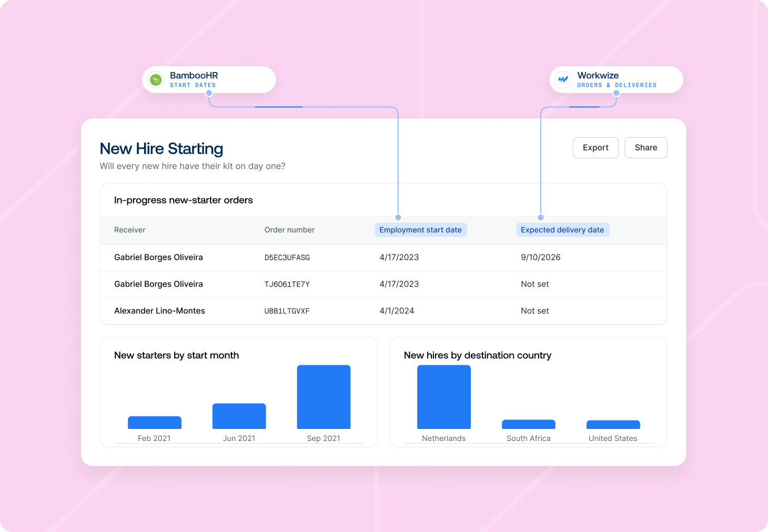Click the Feb 2021 bar in chart
Screen dimensions: 768x532
tap(155, 423)
